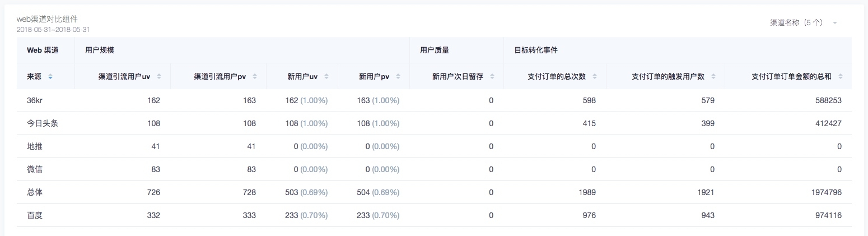
Task: Sort table by 来源 column icon
Action: tap(50, 77)
